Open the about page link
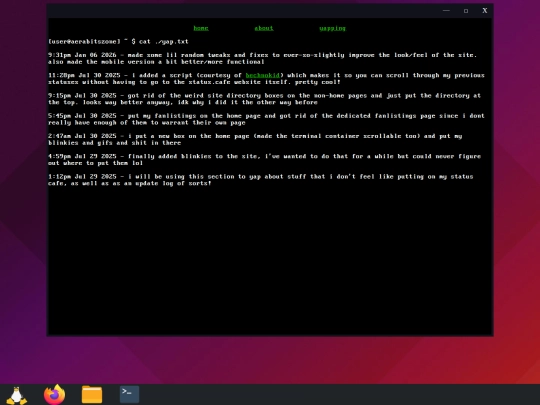 (264, 28)
